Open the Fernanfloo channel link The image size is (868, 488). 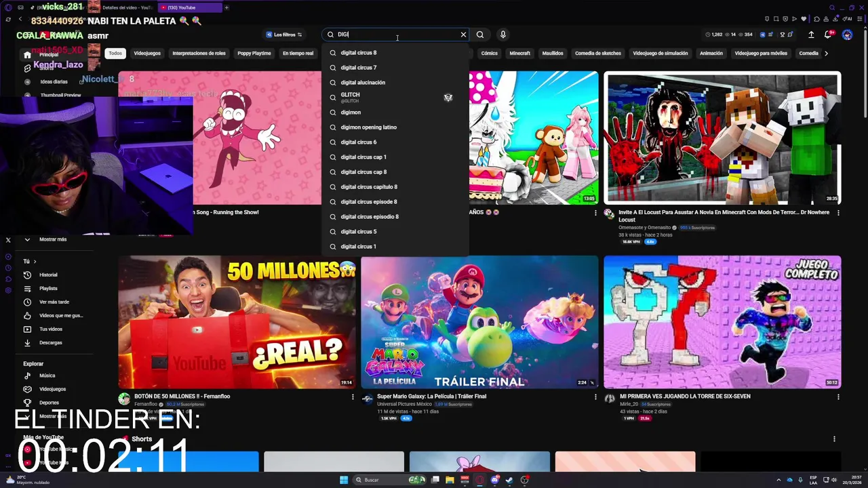pyautogui.click(x=146, y=405)
